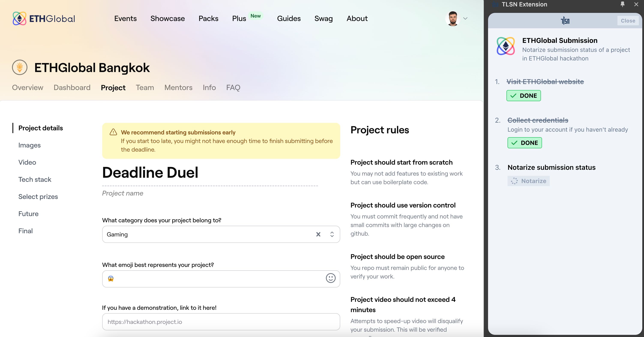Open the Guides page
Image resolution: width=644 pixels, height=337 pixels.
(x=289, y=18)
